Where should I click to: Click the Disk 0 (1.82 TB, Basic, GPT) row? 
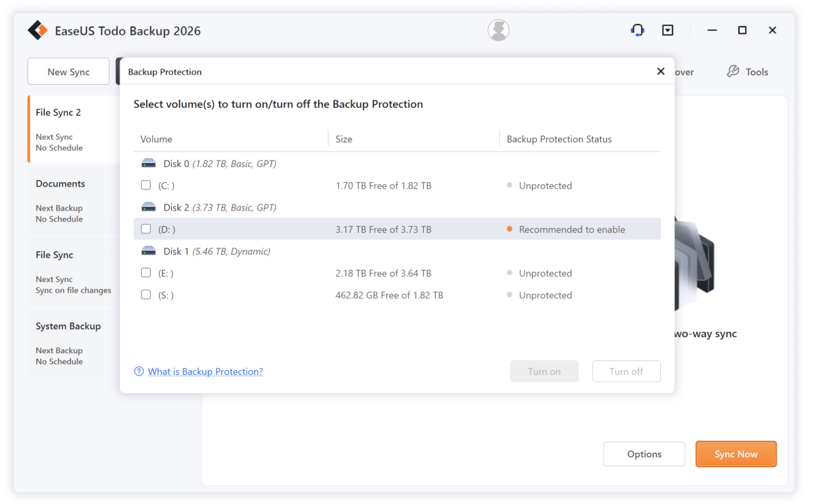[397, 164]
